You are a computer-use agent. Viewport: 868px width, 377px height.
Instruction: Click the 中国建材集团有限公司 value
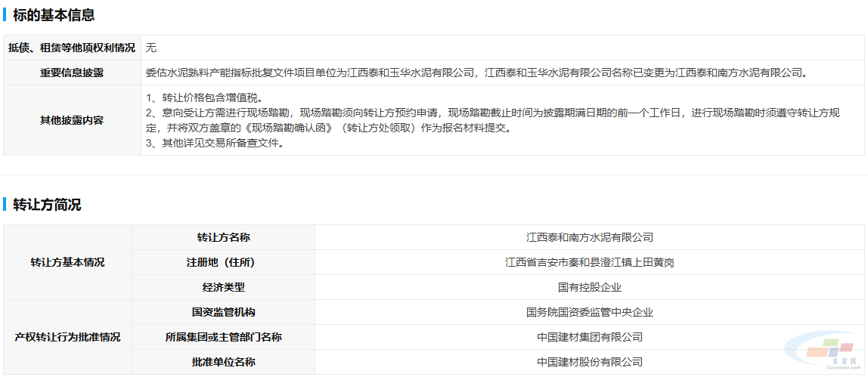pos(590,337)
